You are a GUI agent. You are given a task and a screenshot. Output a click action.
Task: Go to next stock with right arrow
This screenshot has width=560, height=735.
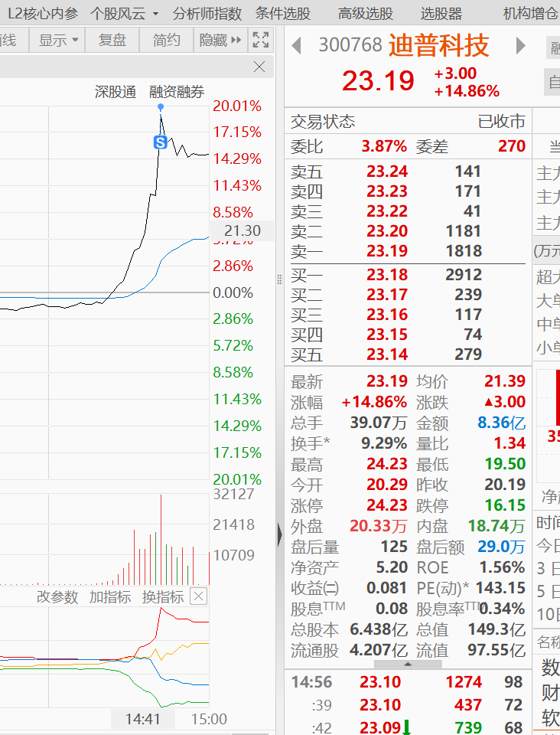520,45
